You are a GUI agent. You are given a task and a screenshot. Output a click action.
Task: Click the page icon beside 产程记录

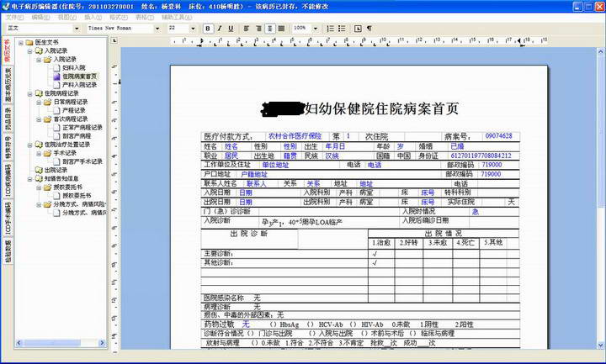57,110
